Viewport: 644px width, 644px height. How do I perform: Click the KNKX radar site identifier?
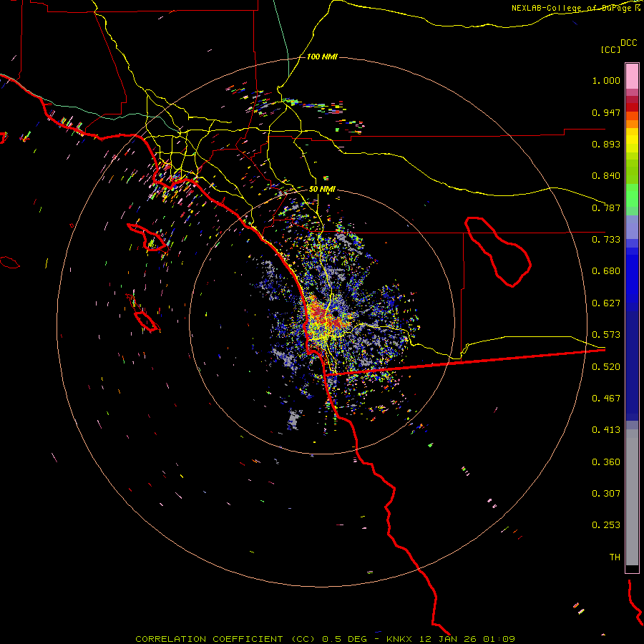pyautogui.click(x=399, y=639)
